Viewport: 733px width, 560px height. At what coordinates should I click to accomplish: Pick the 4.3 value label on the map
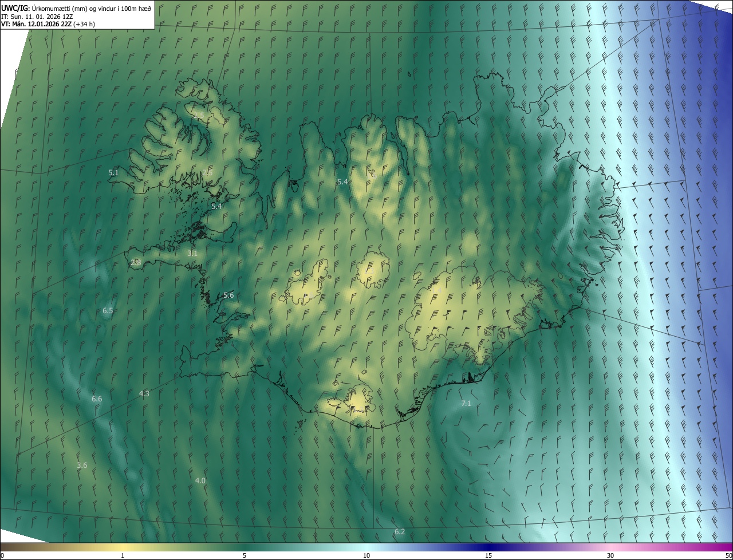(x=144, y=393)
